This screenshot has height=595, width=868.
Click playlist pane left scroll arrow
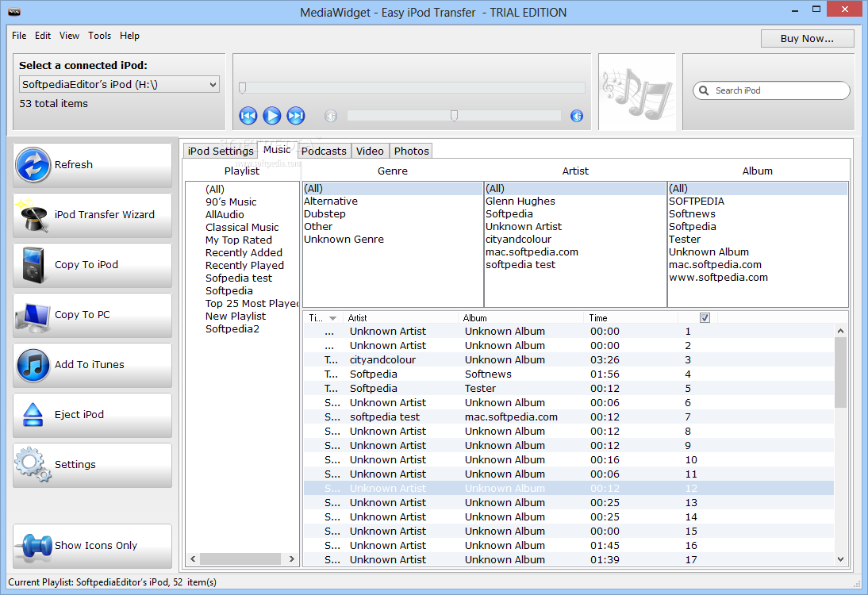193,559
